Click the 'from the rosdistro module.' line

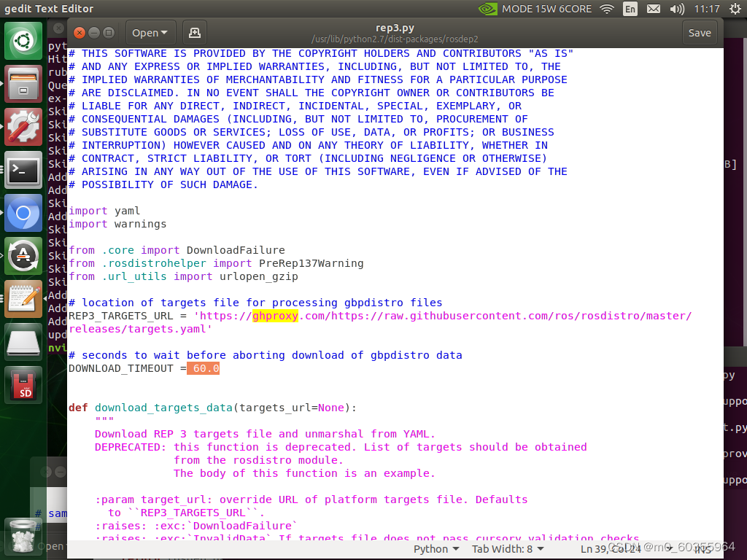[x=258, y=460]
